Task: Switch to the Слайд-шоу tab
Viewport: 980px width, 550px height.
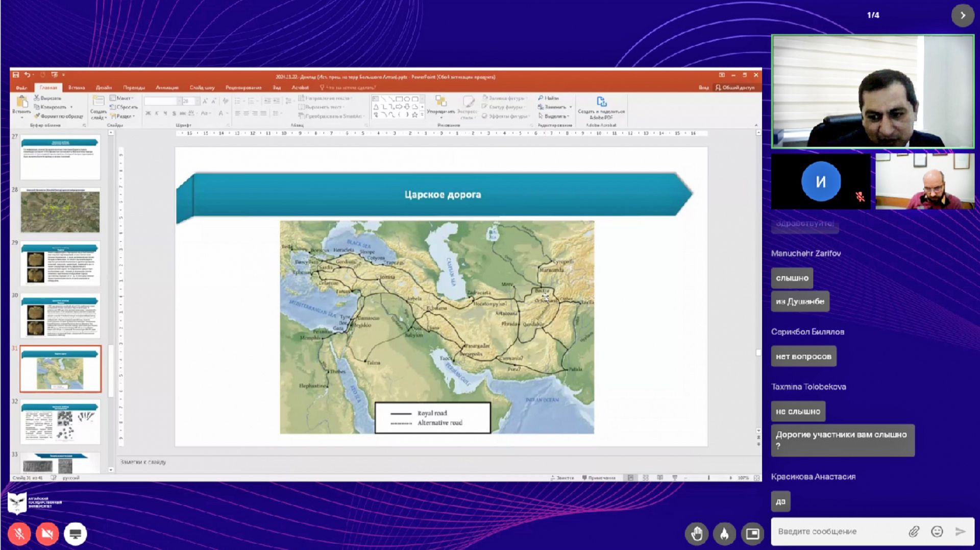Action: (202, 88)
